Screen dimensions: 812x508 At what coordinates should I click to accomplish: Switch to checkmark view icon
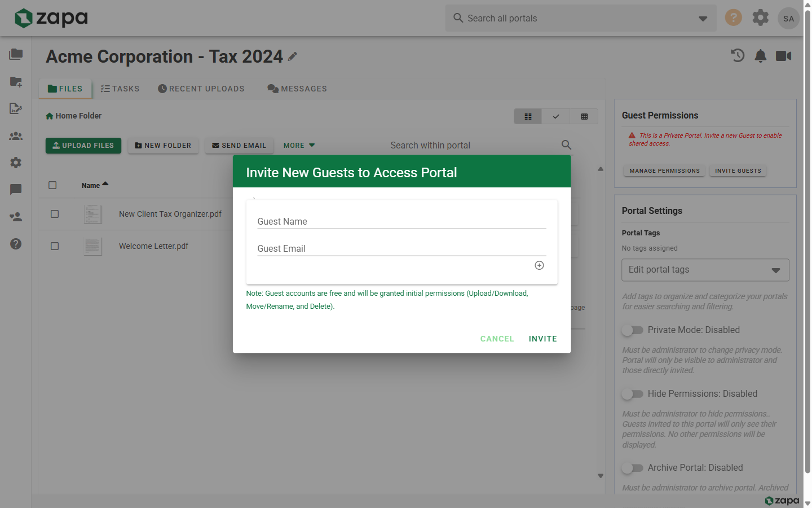(556, 116)
